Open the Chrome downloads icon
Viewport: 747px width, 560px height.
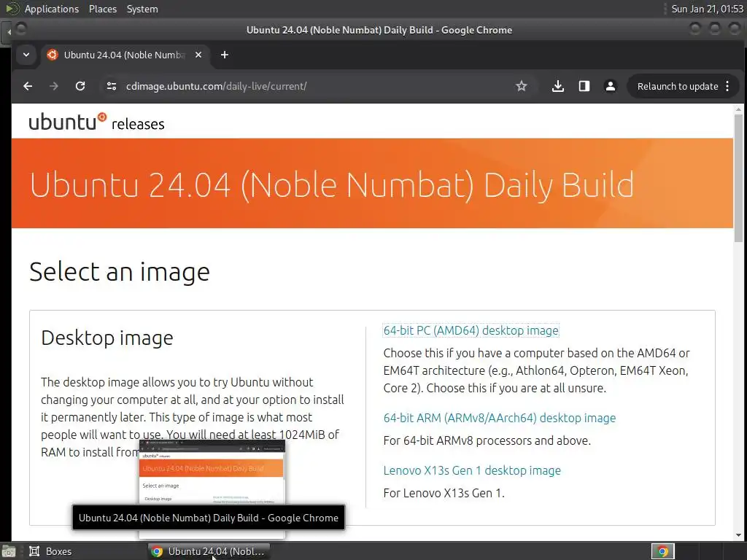(558, 86)
